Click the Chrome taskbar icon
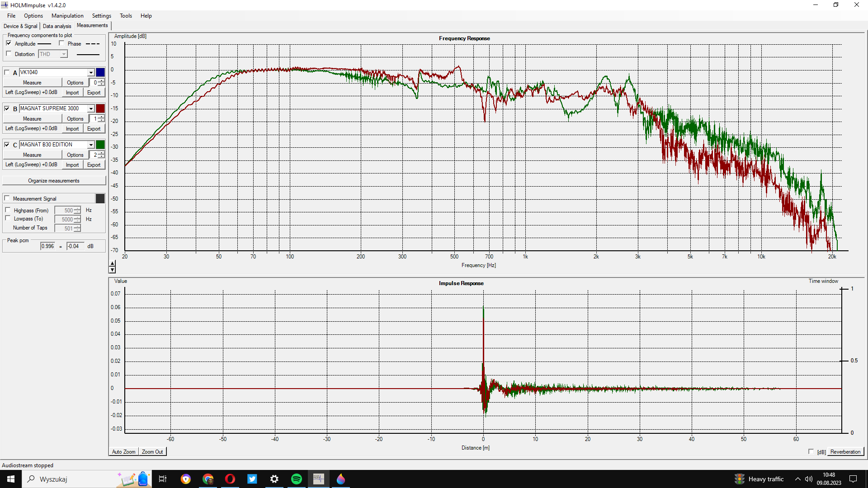 (x=208, y=479)
